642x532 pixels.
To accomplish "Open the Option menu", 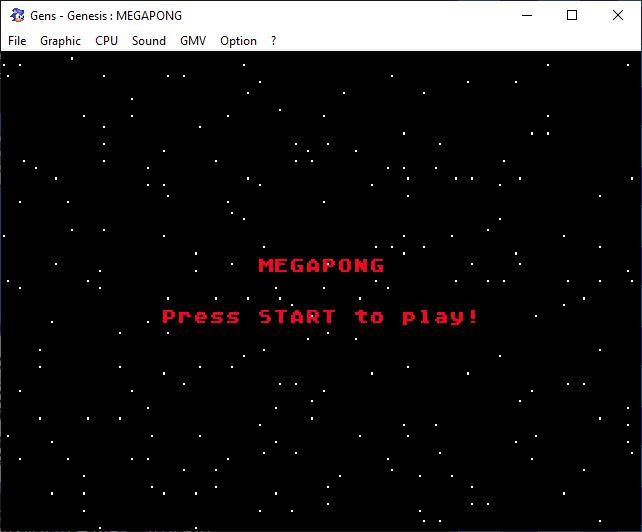I will (x=238, y=41).
